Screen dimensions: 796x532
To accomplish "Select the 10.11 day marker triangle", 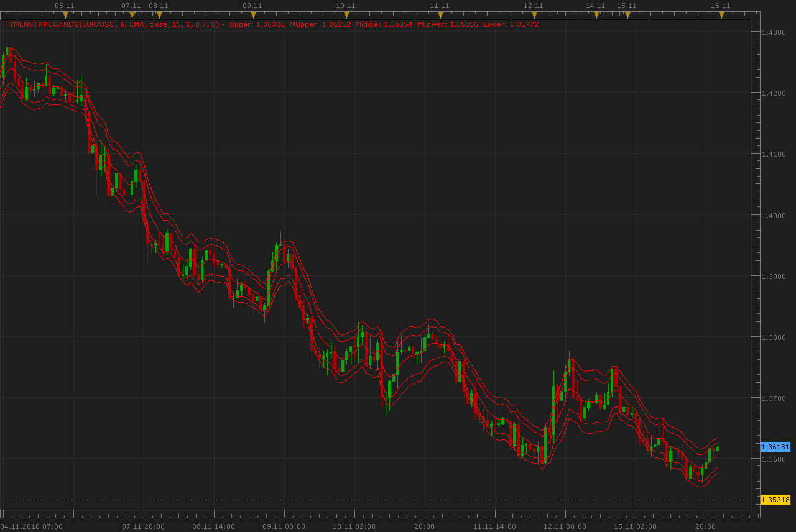I will (346, 15).
